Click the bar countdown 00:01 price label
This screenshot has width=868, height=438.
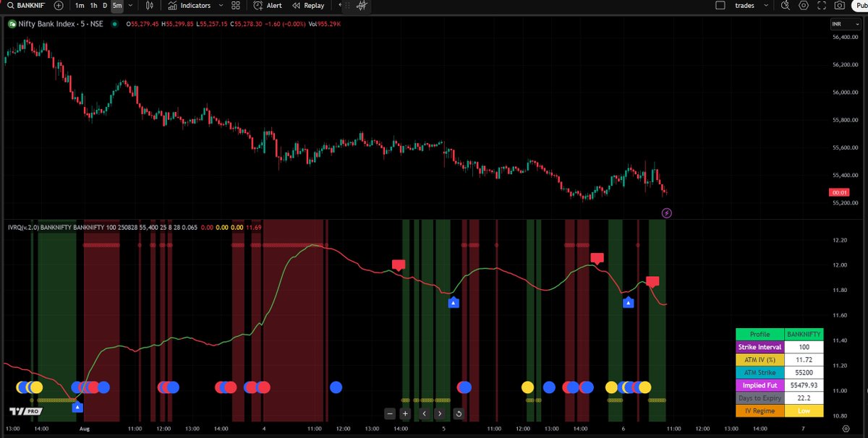coord(840,192)
